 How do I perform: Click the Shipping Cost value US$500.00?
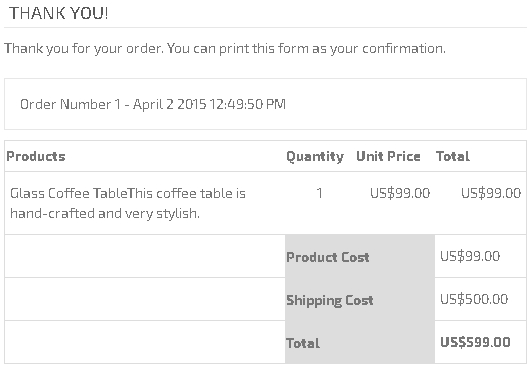pyautogui.click(x=474, y=299)
